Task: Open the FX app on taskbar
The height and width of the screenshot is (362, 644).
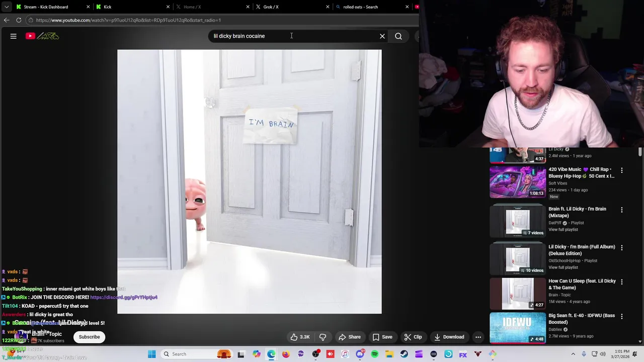Action: (463, 354)
